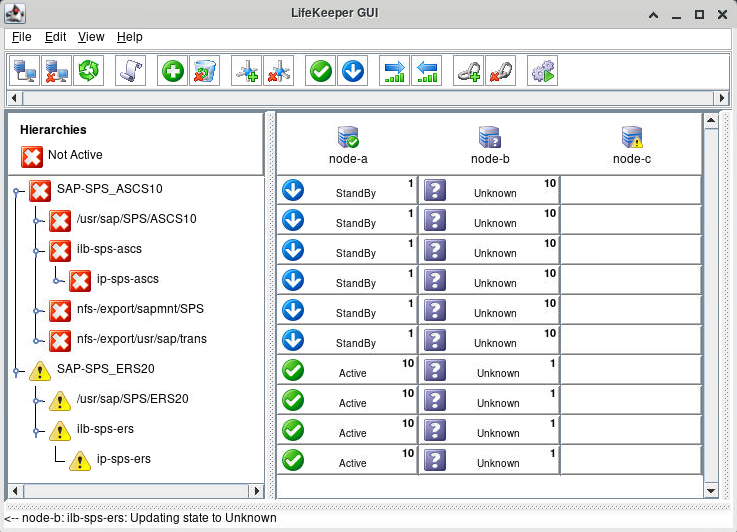Viewport: 737px width, 532px height.
Task: Click the Disconnect from cluster toolbar icon
Action: pyautogui.click(x=56, y=71)
